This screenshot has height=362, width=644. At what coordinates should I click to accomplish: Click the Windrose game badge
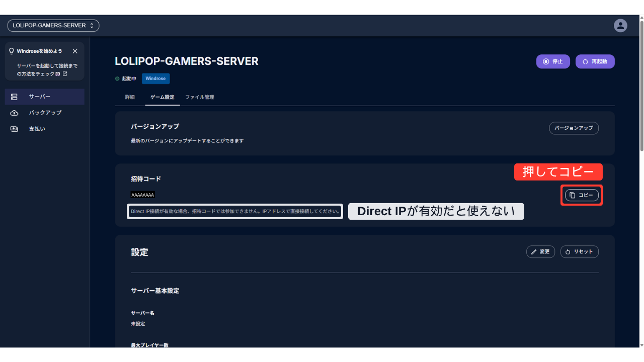click(x=155, y=78)
